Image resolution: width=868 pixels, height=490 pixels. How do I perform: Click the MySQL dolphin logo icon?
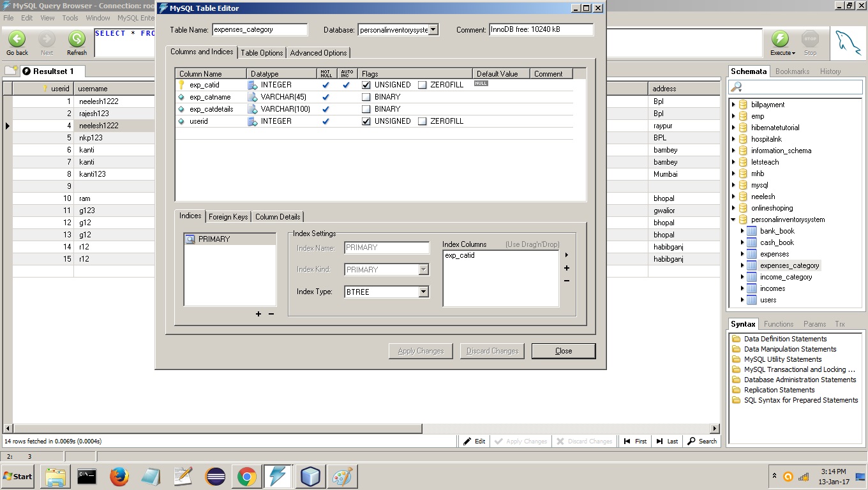(x=848, y=43)
